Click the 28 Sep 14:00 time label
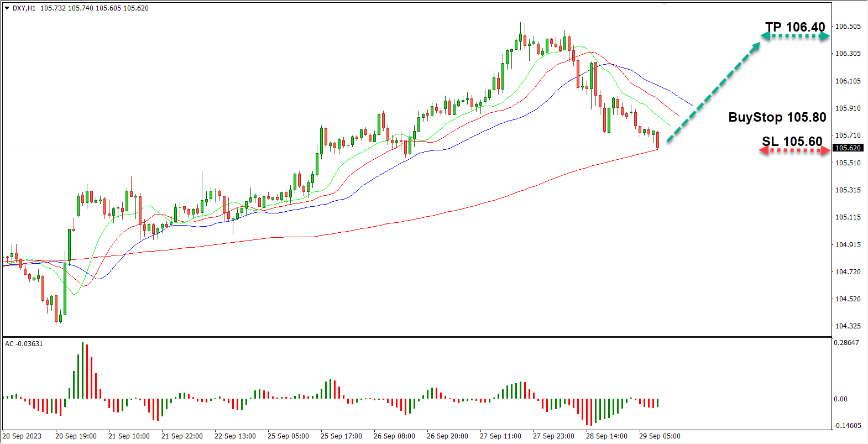This screenshot has height=444, width=868. click(x=606, y=436)
